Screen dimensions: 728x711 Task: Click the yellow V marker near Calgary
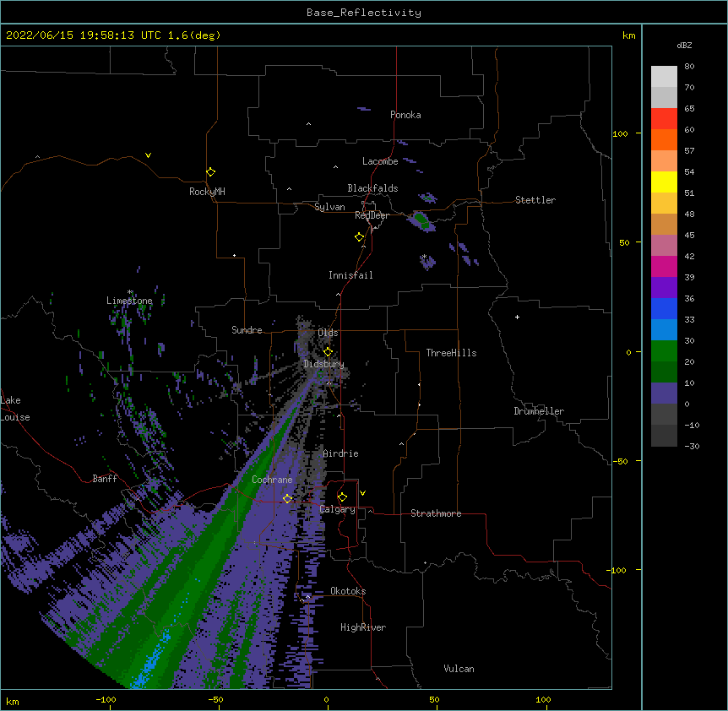[362, 493]
